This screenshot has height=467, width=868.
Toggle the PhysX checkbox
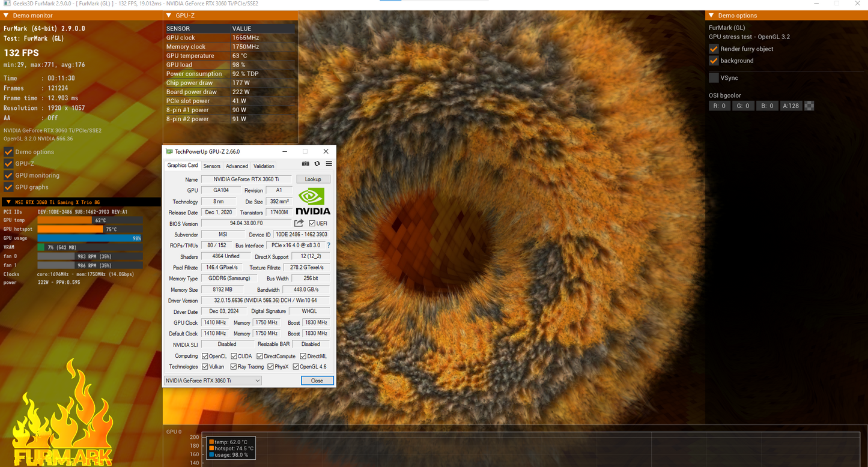[x=270, y=367]
